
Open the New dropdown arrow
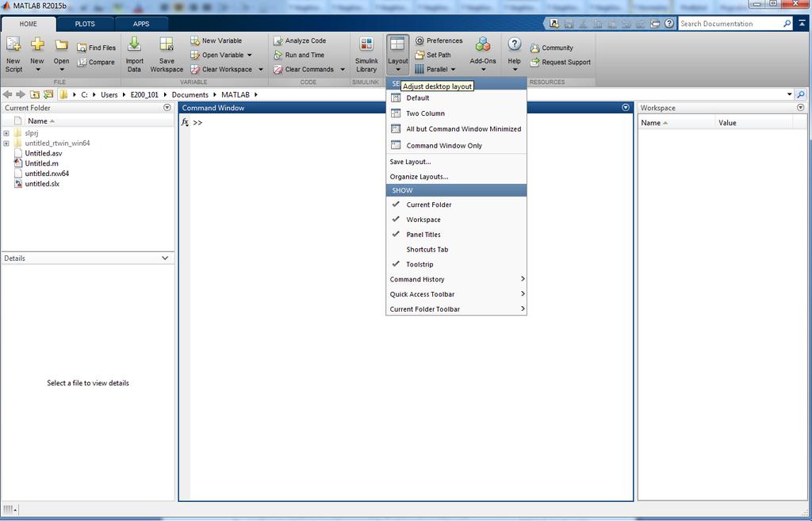37,70
